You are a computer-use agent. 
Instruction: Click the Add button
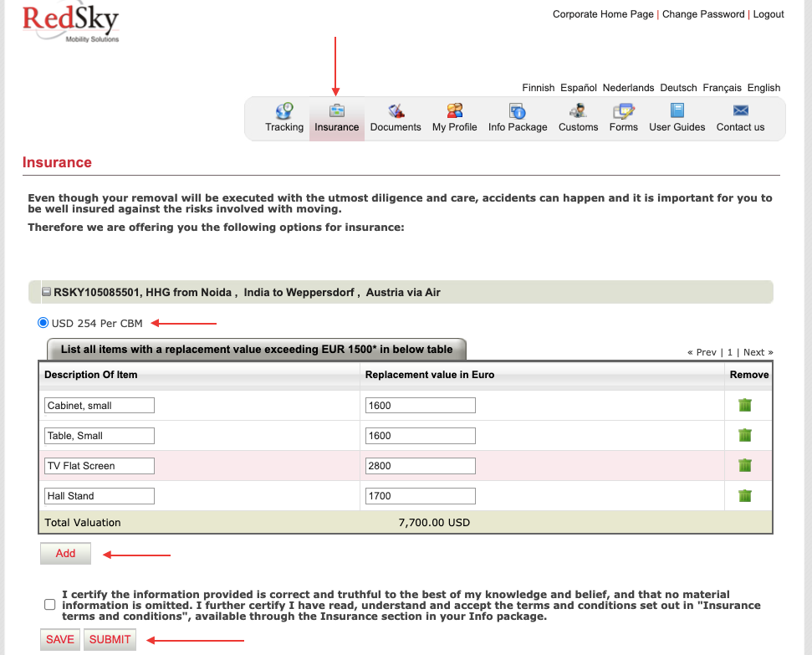(66, 554)
